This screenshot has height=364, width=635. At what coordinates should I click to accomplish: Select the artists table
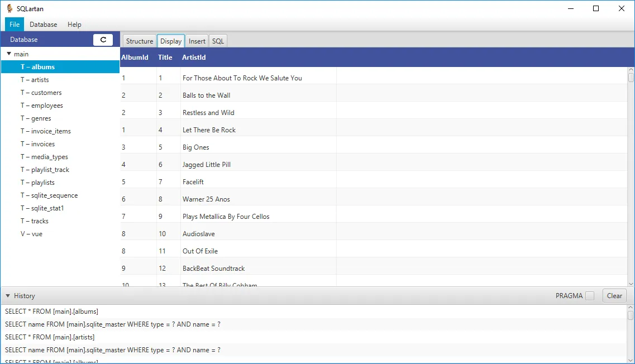pos(60,80)
